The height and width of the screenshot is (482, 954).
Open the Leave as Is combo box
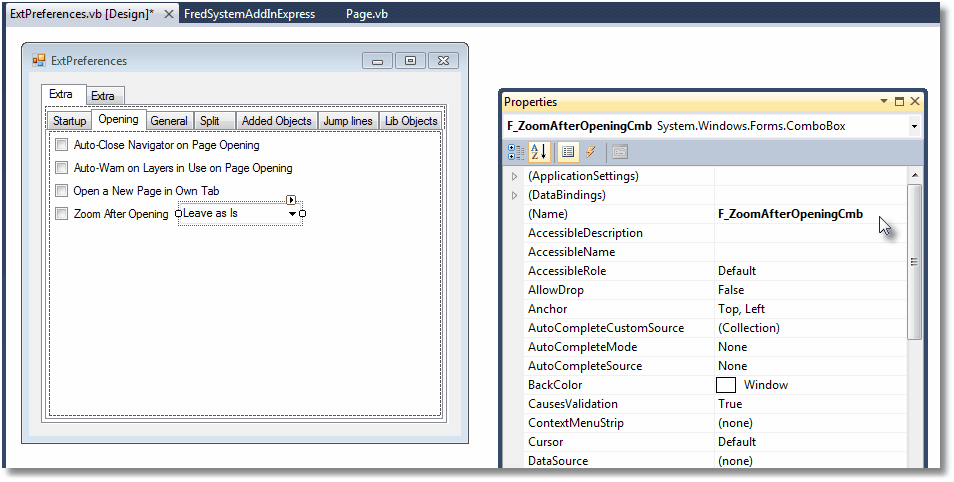292,214
